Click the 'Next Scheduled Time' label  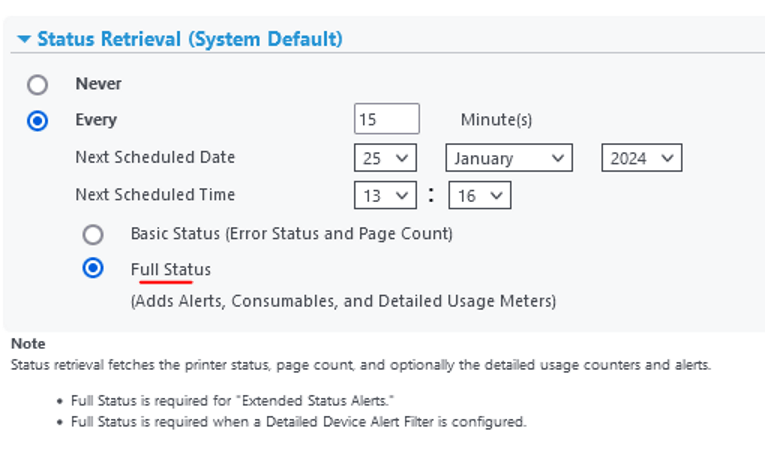(155, 195)
